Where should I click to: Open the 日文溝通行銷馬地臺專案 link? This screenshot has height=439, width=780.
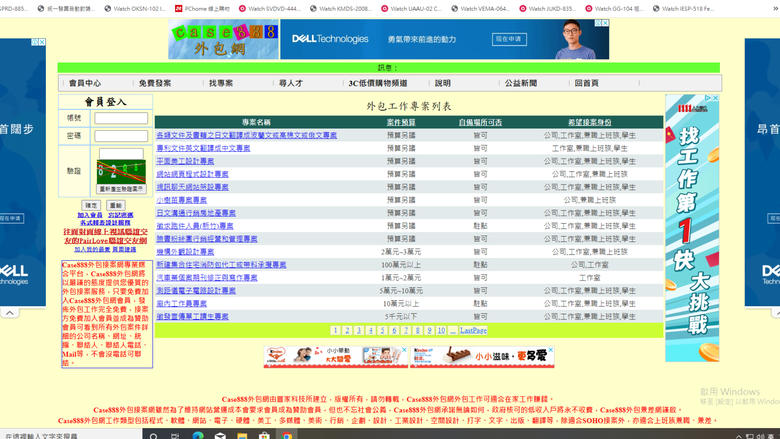(x=196, y=213)
